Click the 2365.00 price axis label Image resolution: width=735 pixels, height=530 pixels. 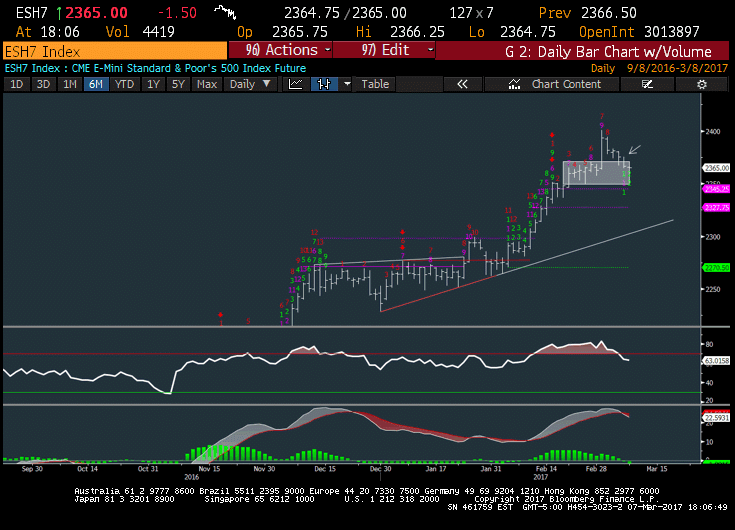(717, 168)
